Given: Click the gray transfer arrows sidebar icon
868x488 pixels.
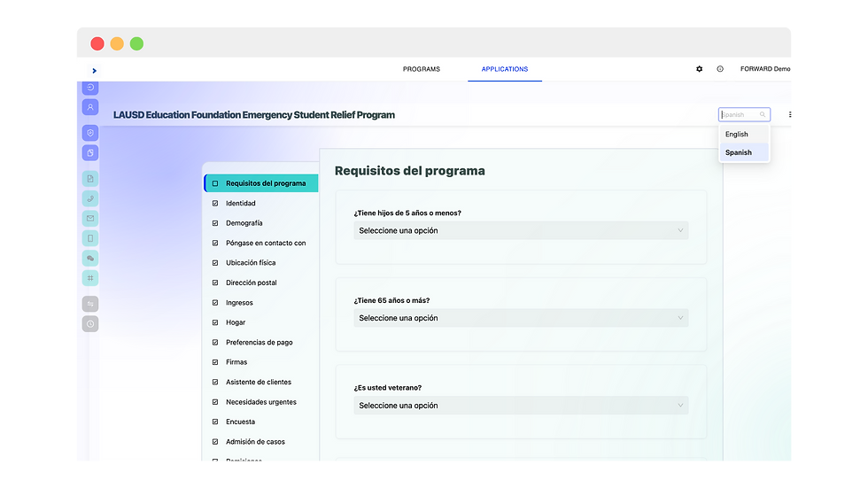Looking at the screenshot, I should click(x=90, y=304).
